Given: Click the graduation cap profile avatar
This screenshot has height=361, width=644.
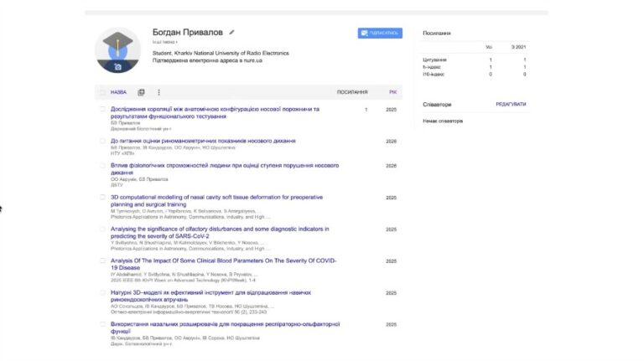Looking at the screenshot, I should [x=118, y=50].
